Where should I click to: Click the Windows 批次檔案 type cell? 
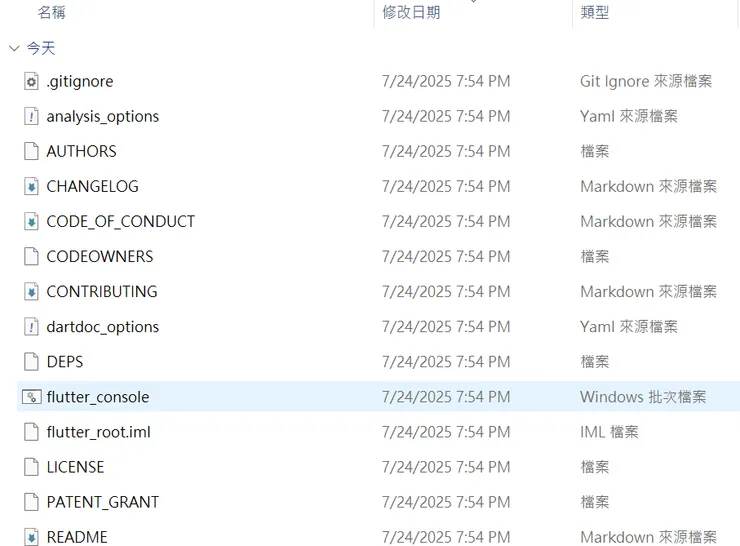pos(643,397)
